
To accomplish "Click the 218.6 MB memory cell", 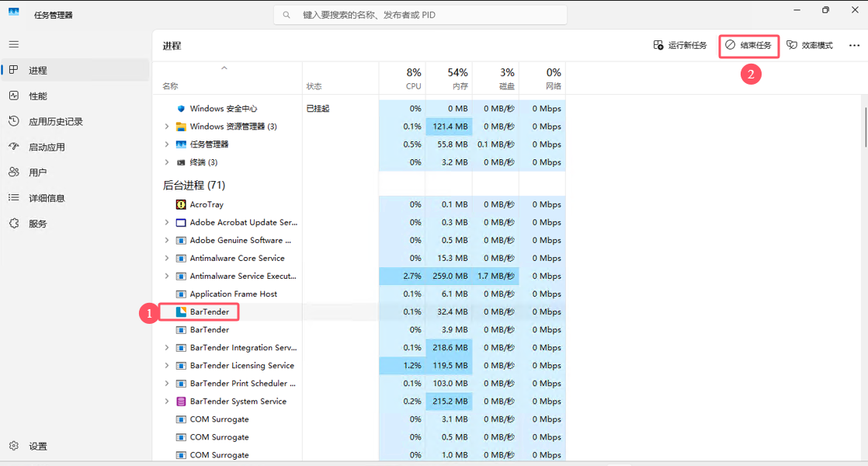I will (449, 348).
